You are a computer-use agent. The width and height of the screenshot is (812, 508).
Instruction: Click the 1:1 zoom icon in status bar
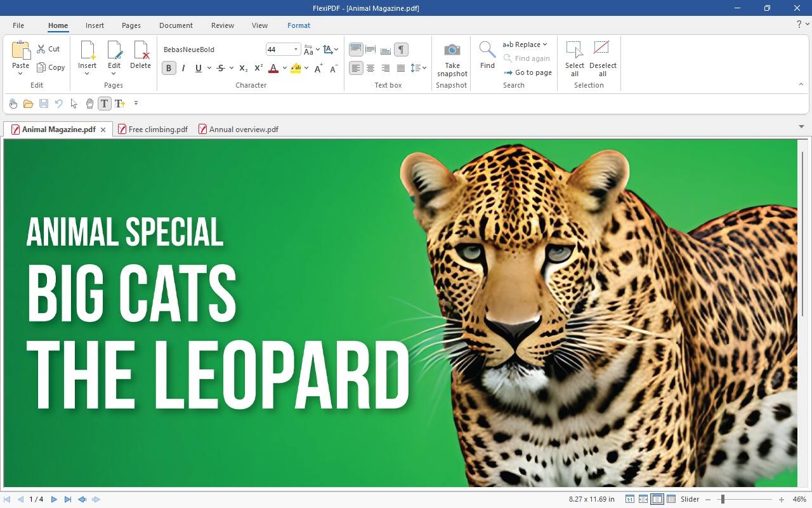[x=629, y=499]
